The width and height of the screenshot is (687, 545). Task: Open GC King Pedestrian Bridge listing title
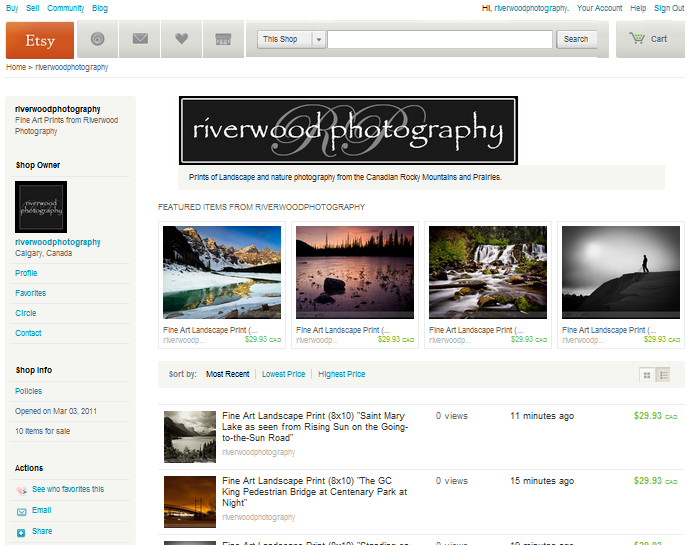click(x=315, y=492)
